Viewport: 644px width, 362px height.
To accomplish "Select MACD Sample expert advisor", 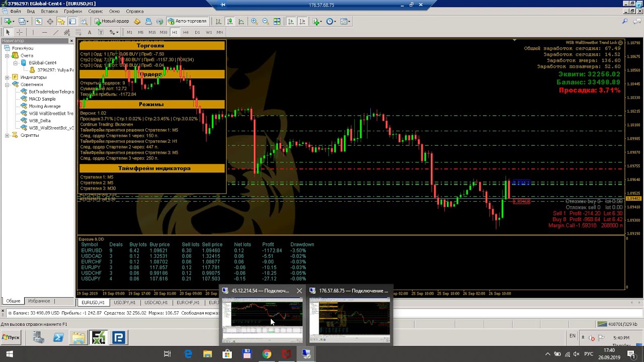I will point(42,99).
